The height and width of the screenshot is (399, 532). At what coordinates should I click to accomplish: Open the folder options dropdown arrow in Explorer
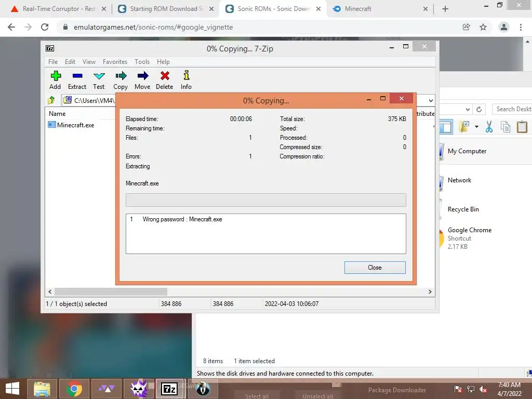476,127
